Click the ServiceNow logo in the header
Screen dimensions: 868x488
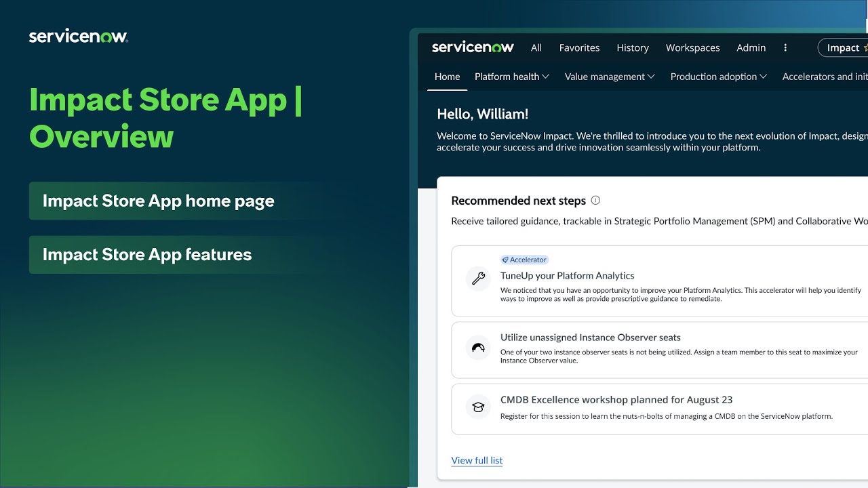click(473, 47)
